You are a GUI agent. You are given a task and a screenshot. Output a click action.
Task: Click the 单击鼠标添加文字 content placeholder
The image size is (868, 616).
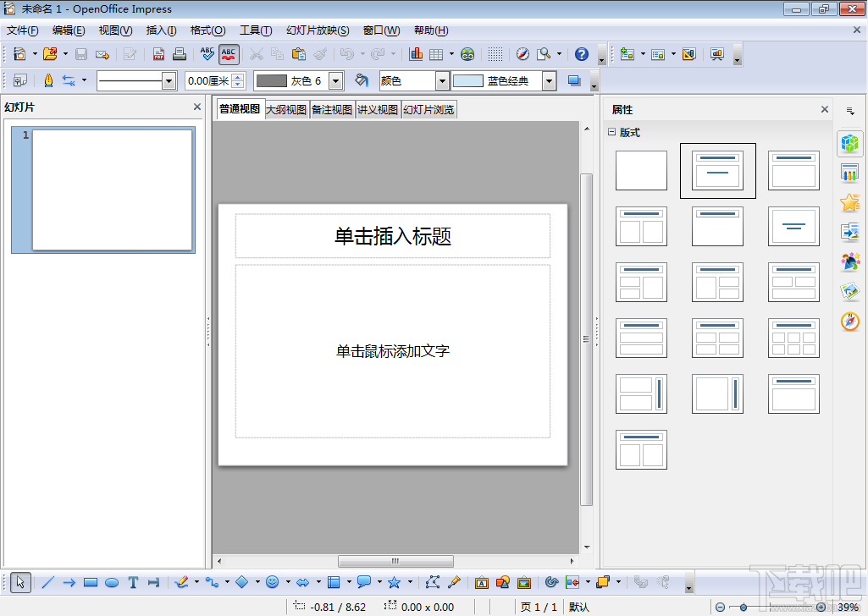392,351
